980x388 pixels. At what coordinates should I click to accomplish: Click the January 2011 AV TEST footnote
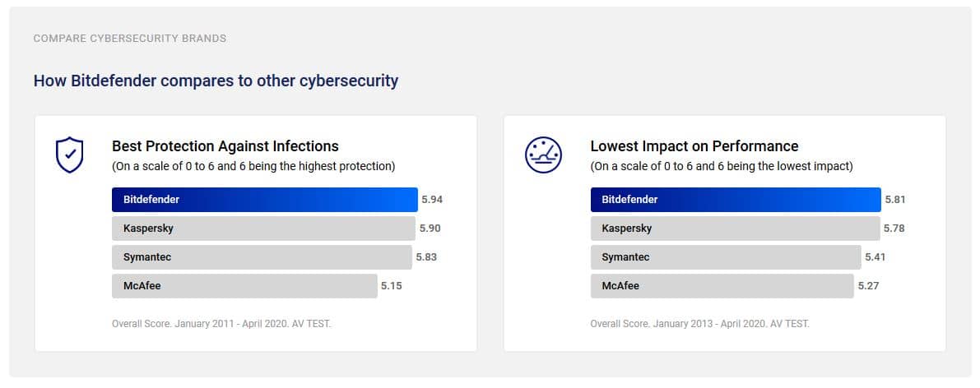pyautogui.click(x=221, y=324)
